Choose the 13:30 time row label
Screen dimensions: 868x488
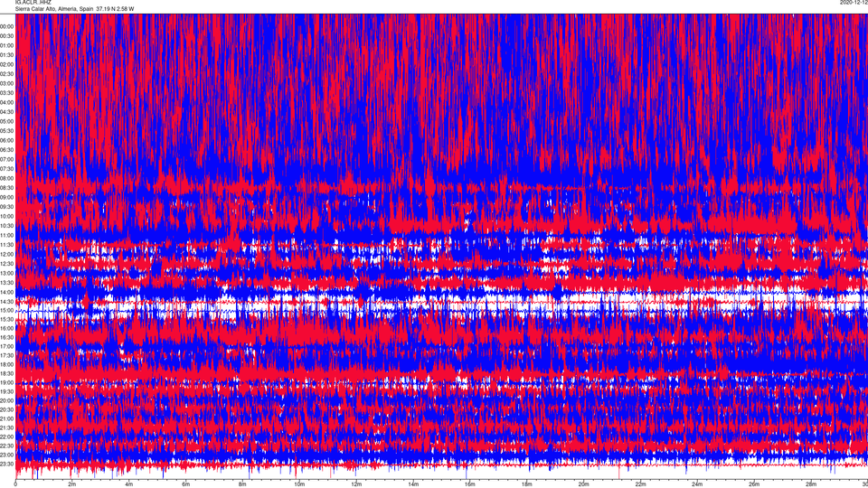7,283
